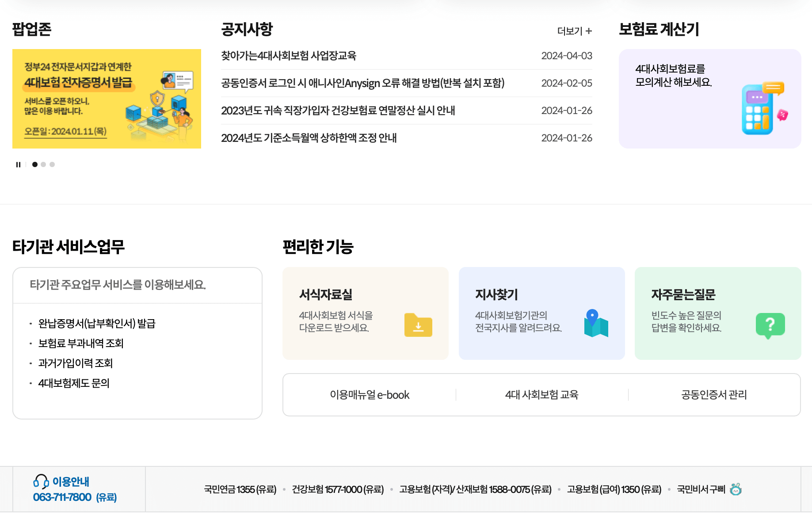This screenshot has height=515, width=812.
Task: Open notice 2023년도 귀속 건강보험료 연말정산 안내
Action: pyautogui.click(x=338, y=111)
